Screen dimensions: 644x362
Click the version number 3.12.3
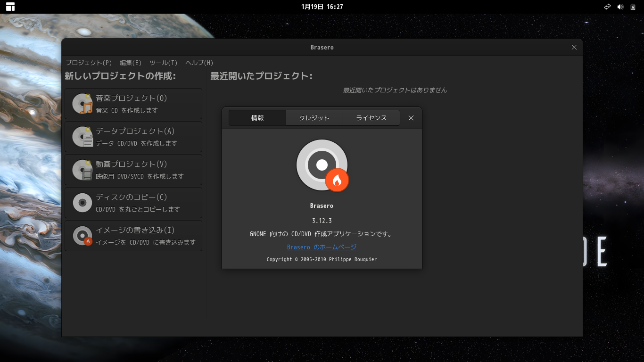pos(322,221)
